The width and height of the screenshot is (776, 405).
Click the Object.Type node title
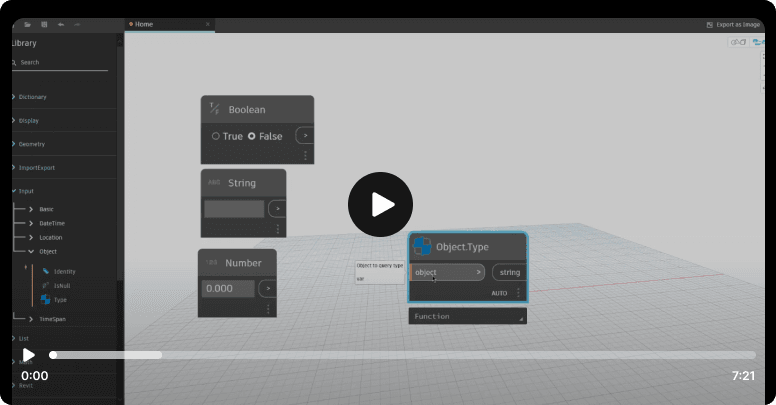pos(462,247)
